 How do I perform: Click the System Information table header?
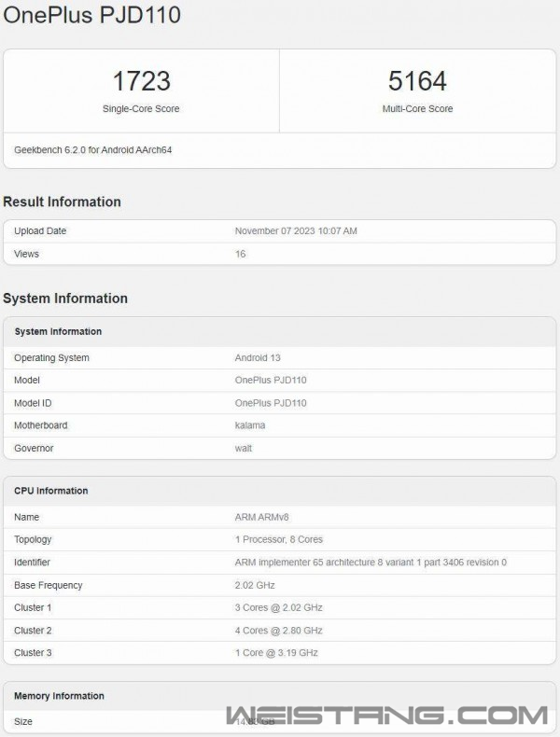[x=58, y=331]
